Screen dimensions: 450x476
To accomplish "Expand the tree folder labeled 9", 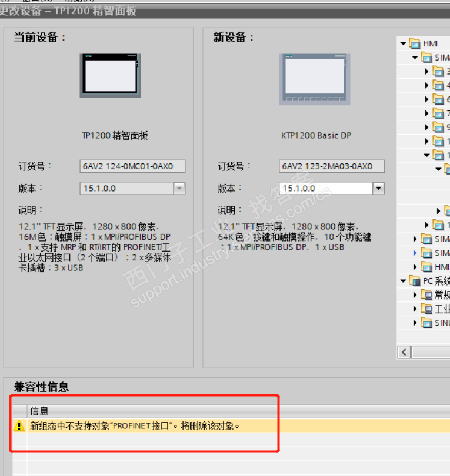I will (x=426, y=127).
